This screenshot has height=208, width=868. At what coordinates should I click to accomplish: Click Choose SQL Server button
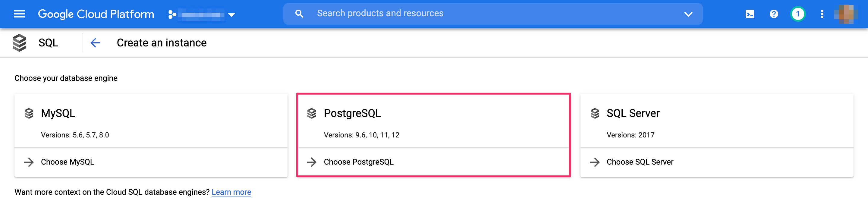(640, 162)
